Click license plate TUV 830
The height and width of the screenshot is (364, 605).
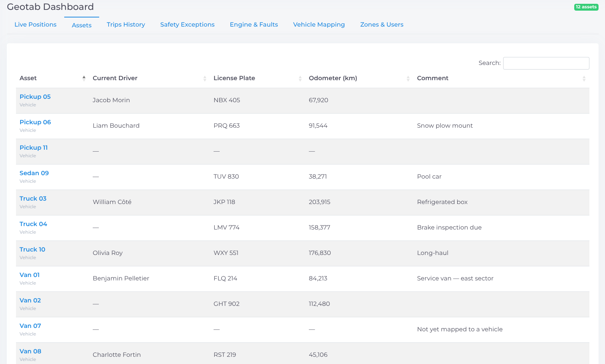(226, 176)
